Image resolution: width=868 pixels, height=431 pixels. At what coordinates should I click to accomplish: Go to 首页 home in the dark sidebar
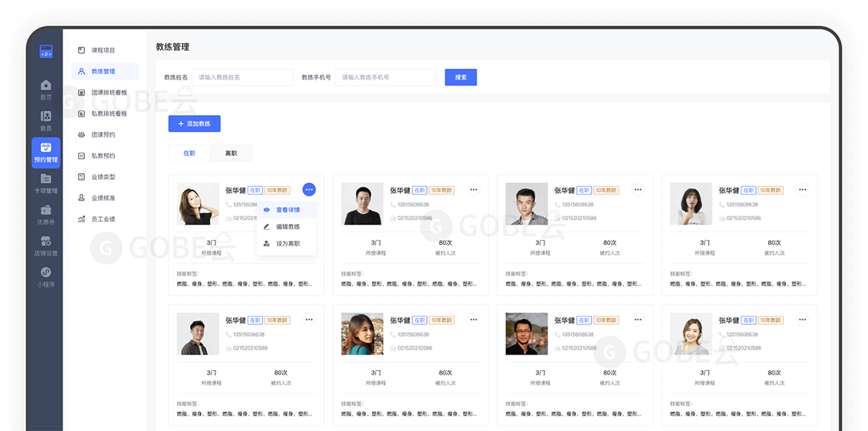[46, 89]
